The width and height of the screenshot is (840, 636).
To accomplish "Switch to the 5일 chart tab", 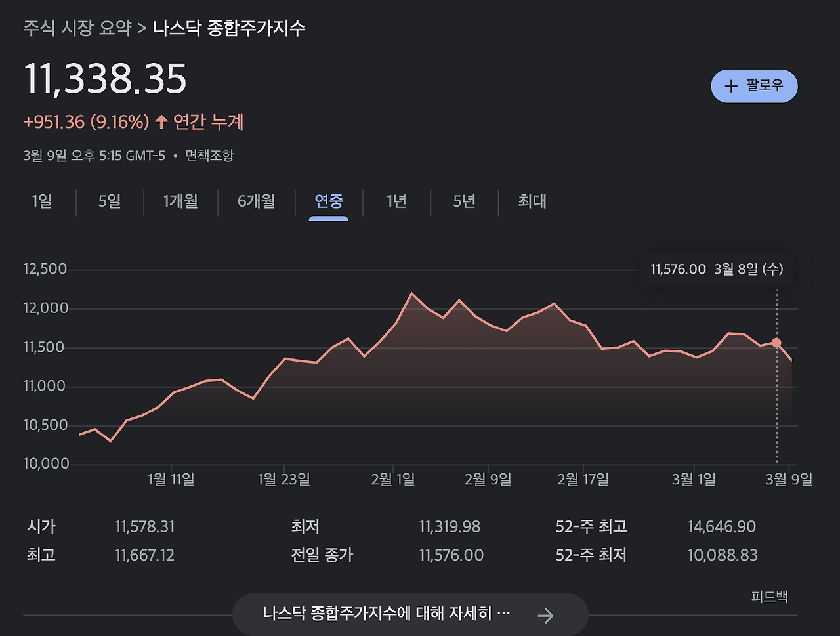I will coord(110,201).
